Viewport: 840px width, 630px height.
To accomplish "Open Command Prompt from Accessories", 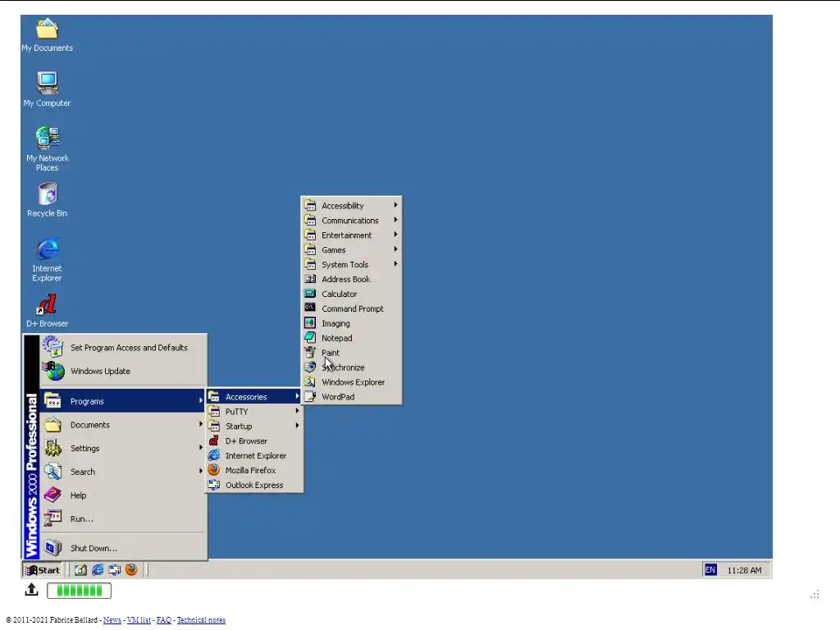I will 351,308.
